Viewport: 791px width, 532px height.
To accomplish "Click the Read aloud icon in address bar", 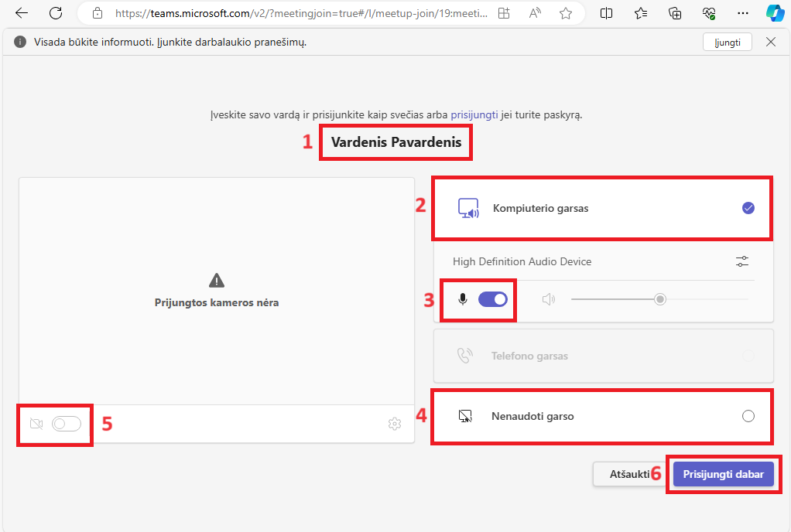I will (535, 13).
